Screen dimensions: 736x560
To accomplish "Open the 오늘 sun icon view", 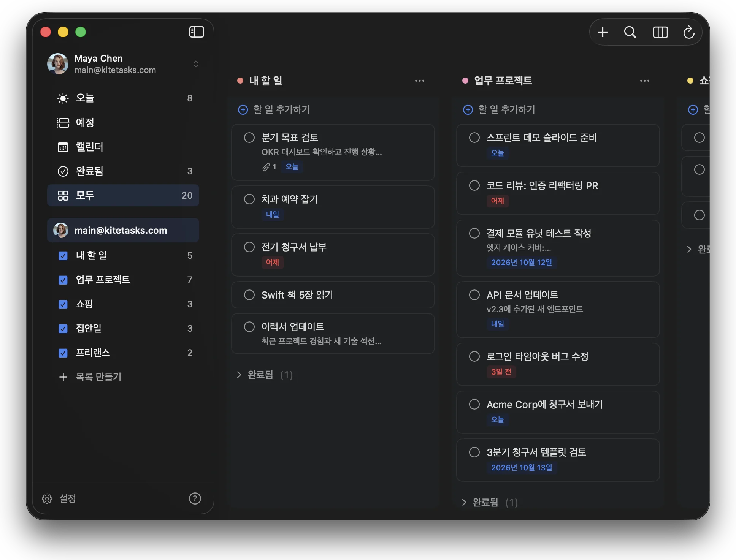I will pyautogui.click(x=63, y=98).
